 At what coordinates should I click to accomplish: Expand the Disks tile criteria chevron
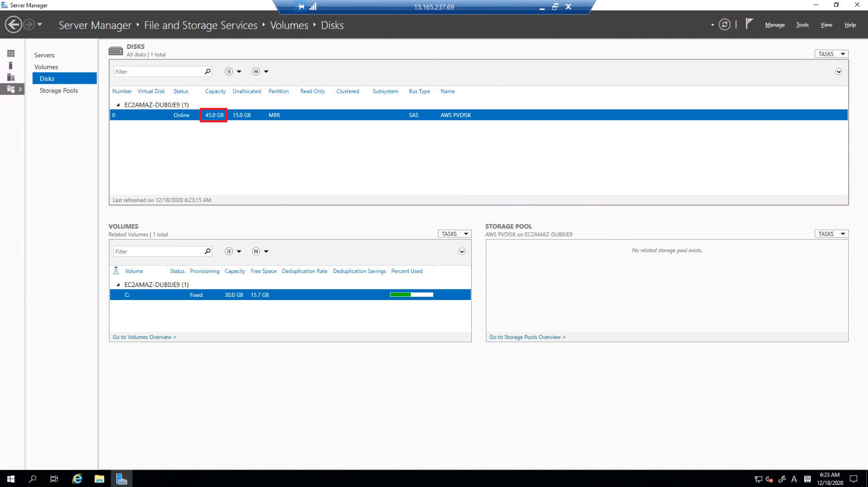[x=838, y=72]
